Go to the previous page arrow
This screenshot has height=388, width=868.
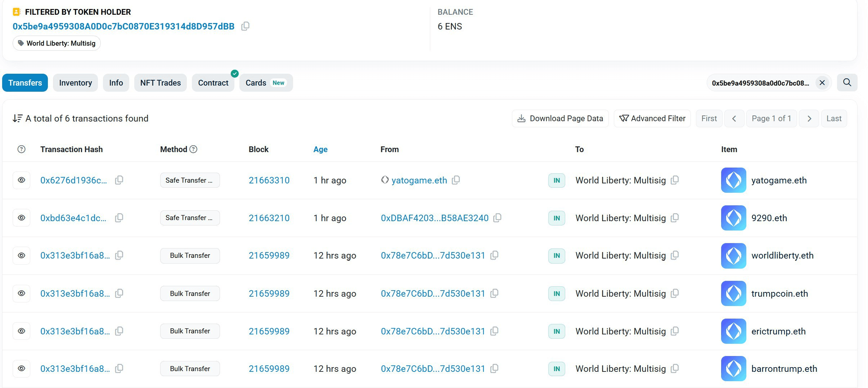point(734,119)
